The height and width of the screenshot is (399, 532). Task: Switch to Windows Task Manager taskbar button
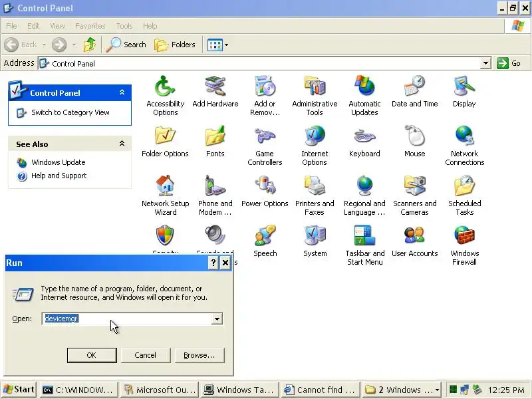(239, 390)
